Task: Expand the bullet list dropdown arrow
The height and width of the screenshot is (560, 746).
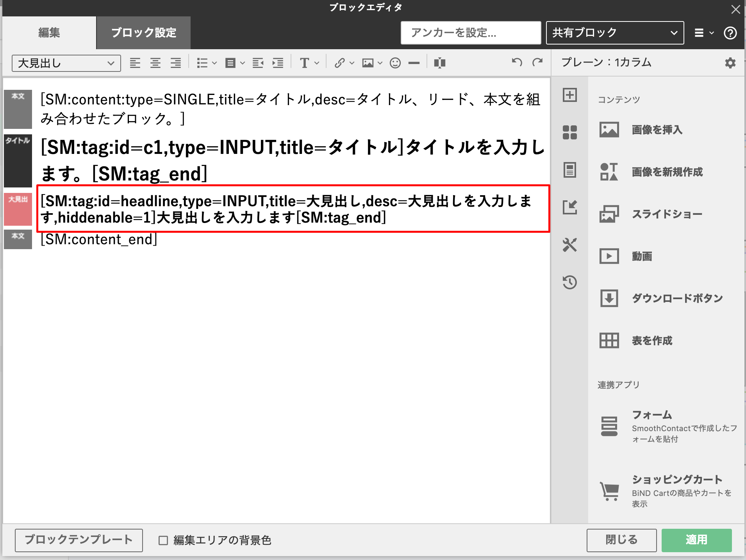Action: click(214, 63)
